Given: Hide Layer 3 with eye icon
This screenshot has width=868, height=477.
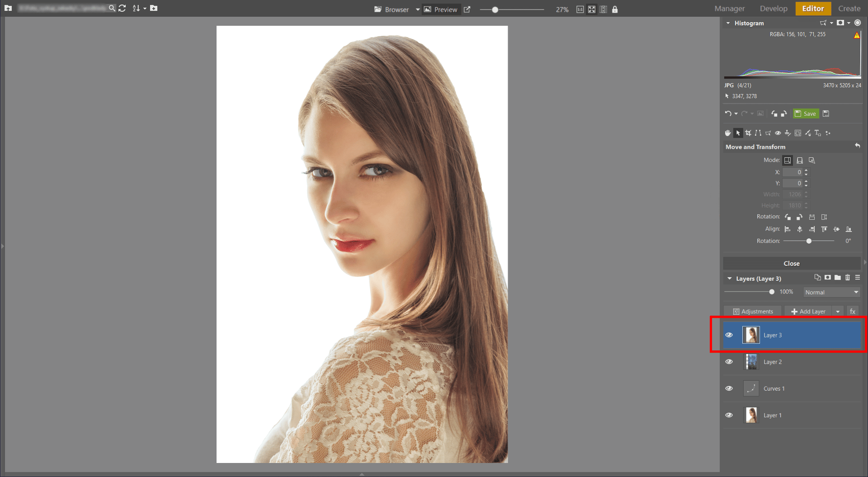Looking at the screenshot, I should click(729, 335).
